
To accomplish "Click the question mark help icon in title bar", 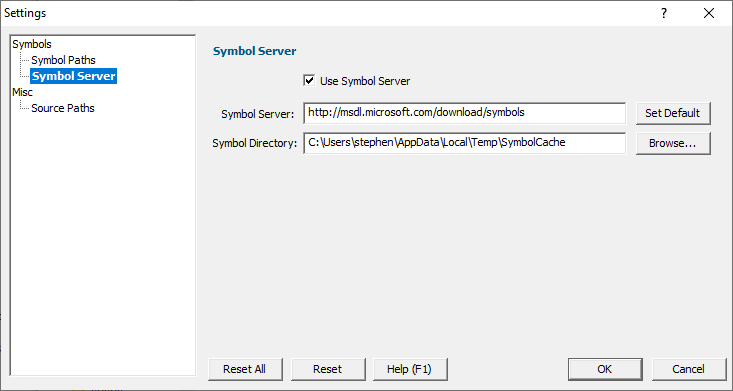I will click(x=663, y=13).
